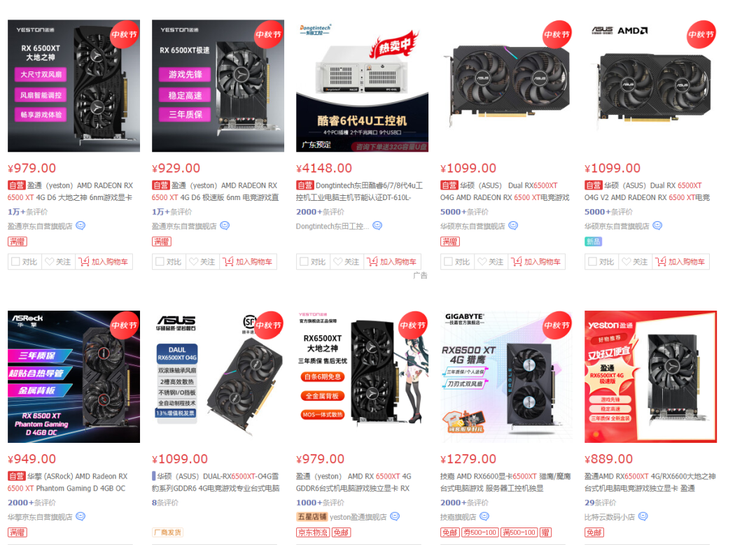Open 华硕京东自营旗舰店 store link under first ASUS card
Image resolution: width=756 pixels, height=545 pixels.
point(472,226)
